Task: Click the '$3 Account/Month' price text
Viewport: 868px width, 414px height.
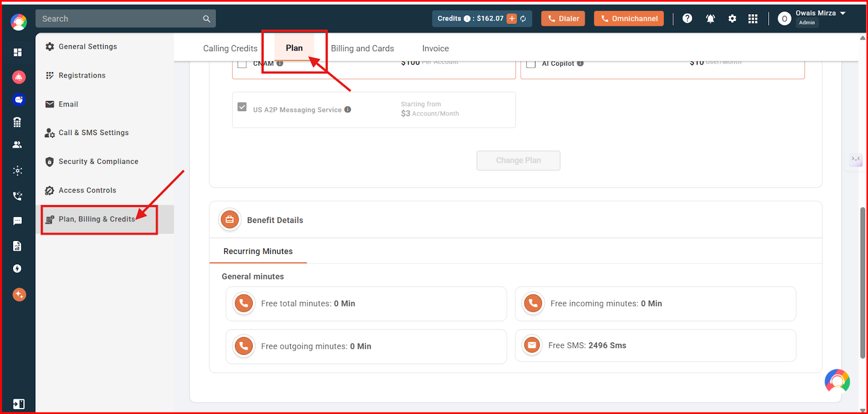Action: tap(430, 113)
